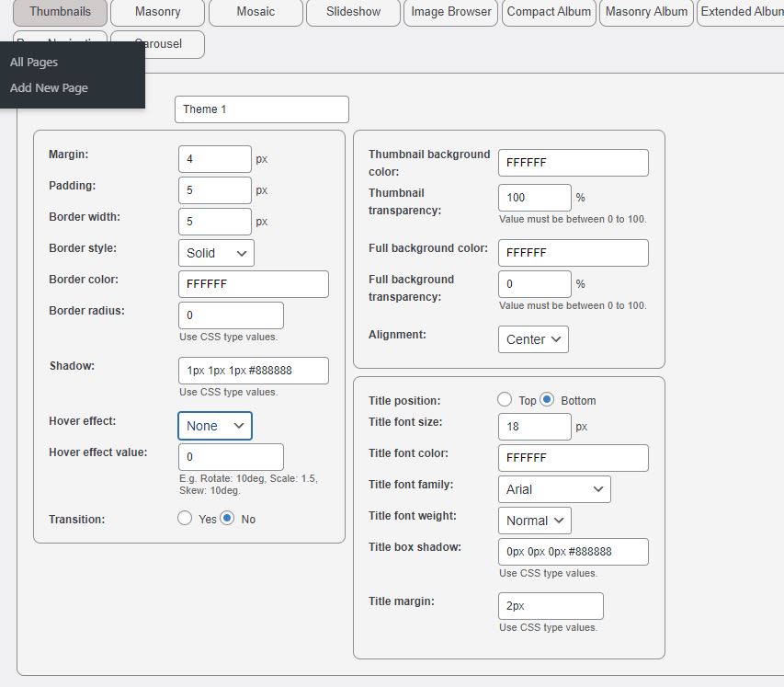Open All Pages menu entry

[34, 62]
